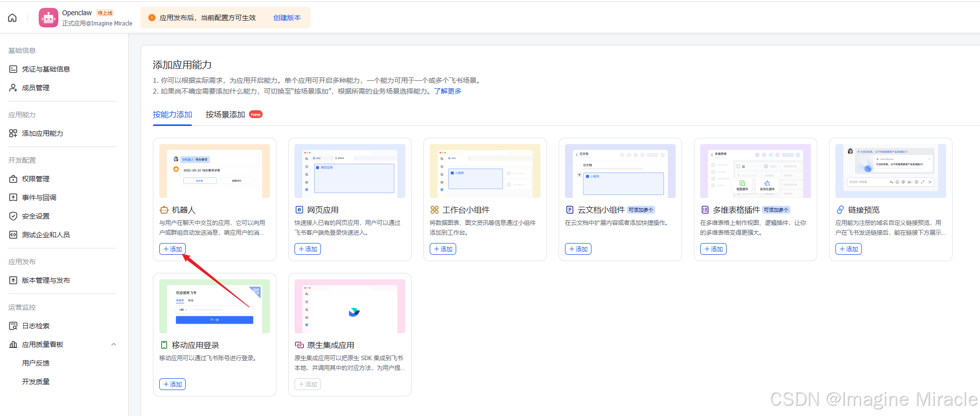
Task: Click the 凭证与基础信息 sidebar icon
Action: coord(13,69)
